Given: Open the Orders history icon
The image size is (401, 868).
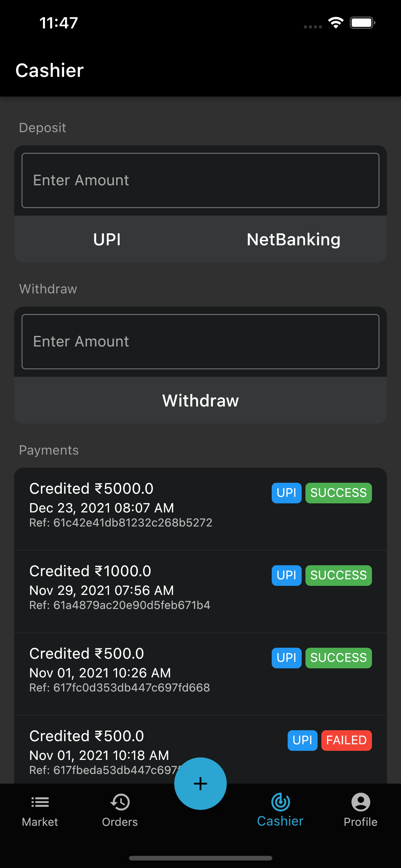Looking at the screenshot, I should [120, 802].
